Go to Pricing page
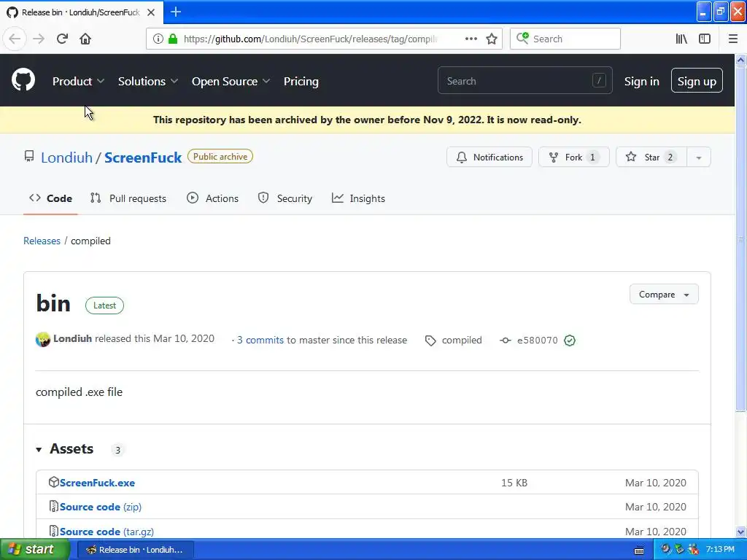 301,82
